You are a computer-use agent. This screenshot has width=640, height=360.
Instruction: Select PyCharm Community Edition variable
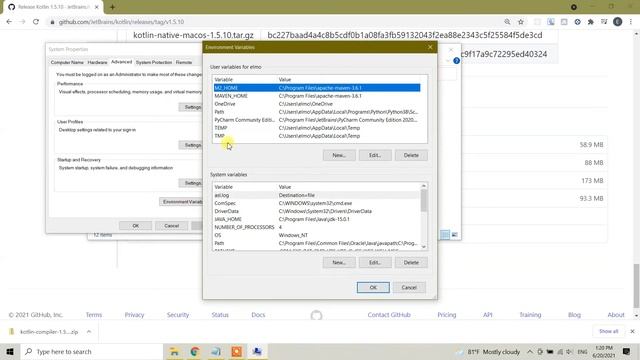(317, 120)
